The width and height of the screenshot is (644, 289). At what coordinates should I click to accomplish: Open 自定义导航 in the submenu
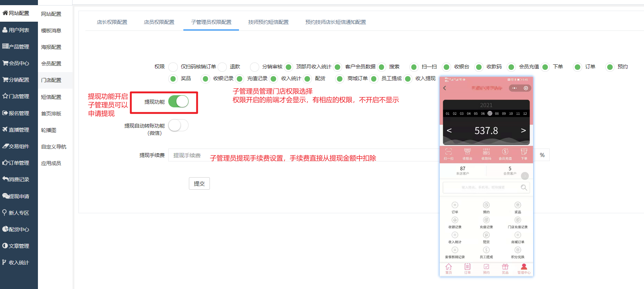pos(54,147)
